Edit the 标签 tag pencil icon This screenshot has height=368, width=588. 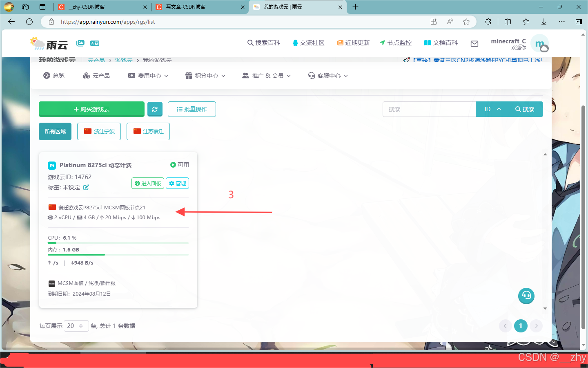(86, 187)
